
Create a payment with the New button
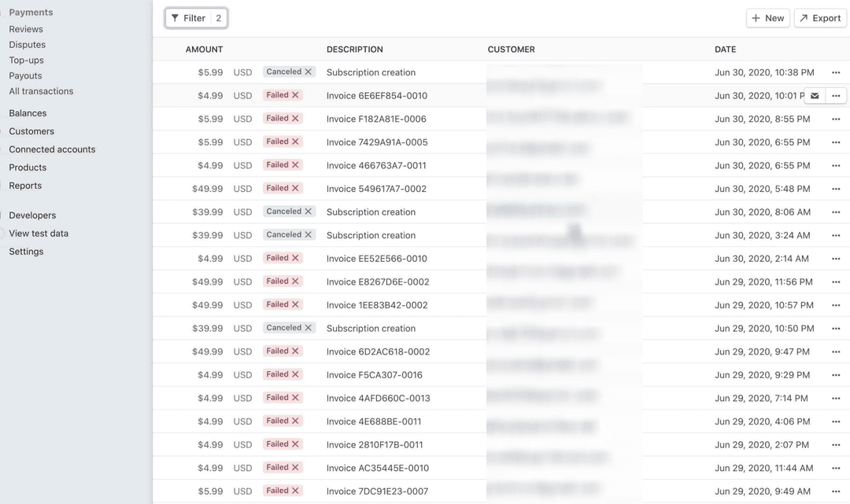767,17
